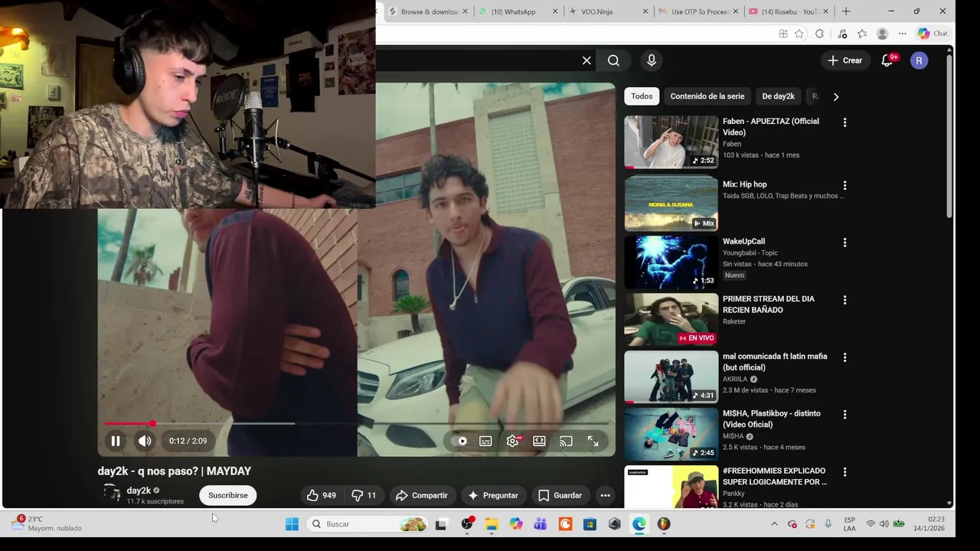Open a new browser tab

click(846, 11)
